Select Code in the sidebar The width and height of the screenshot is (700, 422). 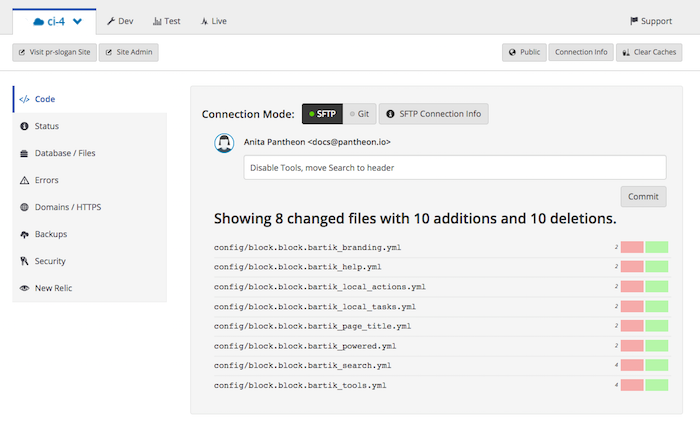(89, 99)
